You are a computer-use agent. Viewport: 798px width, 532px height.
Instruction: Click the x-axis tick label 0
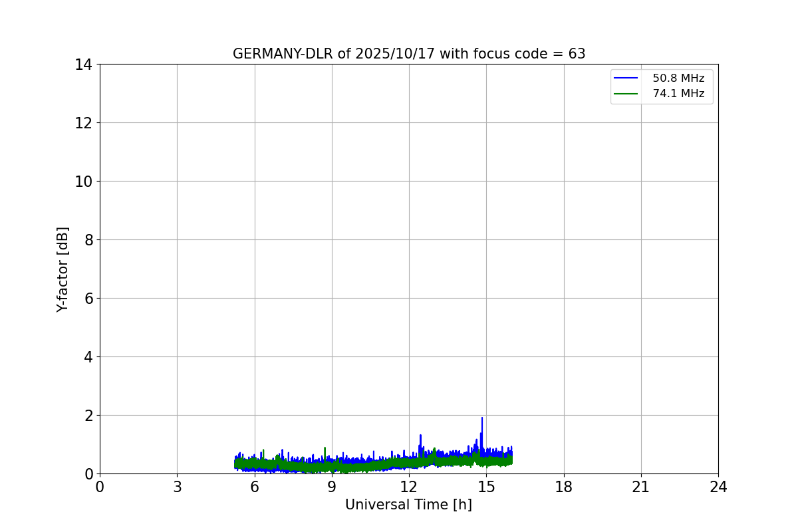click(x=100, y=487)
